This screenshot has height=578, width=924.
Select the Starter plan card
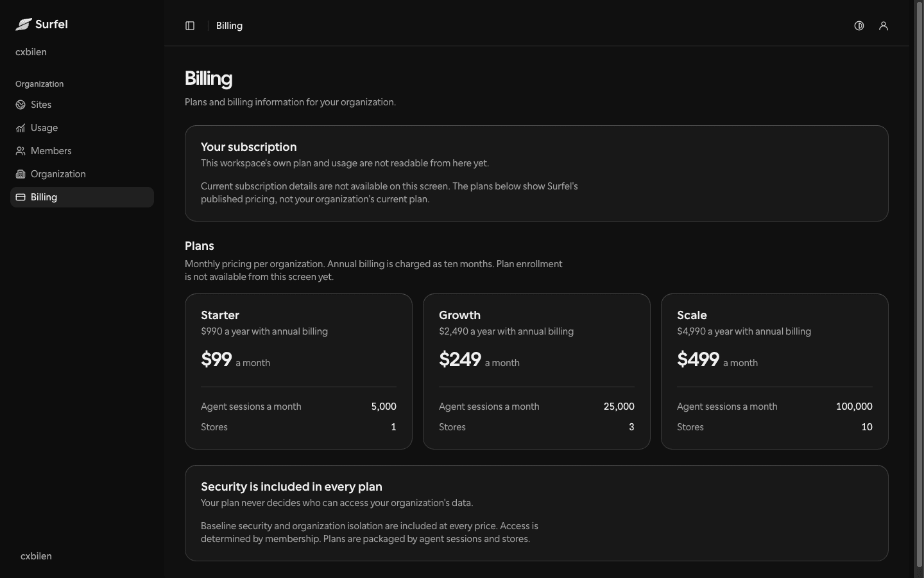[x=298, y=371]
